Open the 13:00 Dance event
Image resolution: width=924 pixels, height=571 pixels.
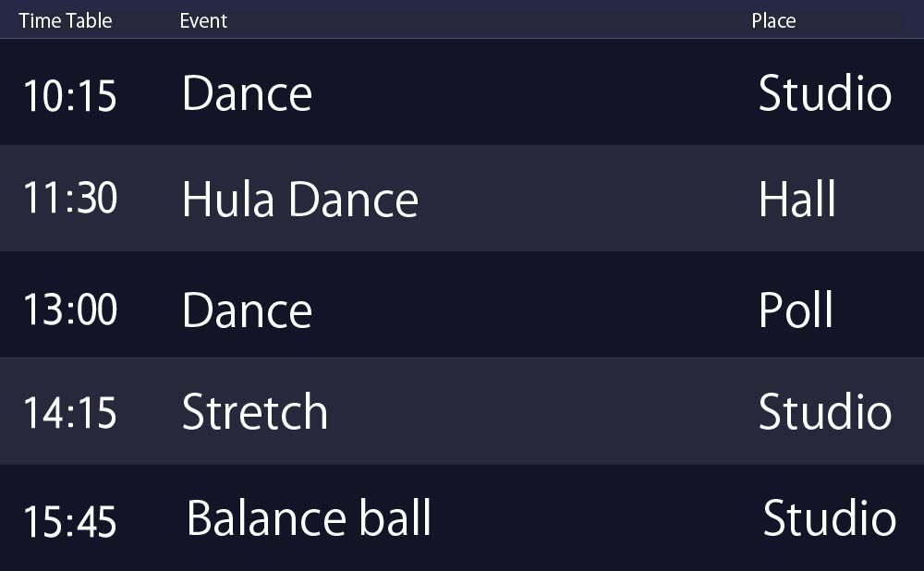click(247, 310)
